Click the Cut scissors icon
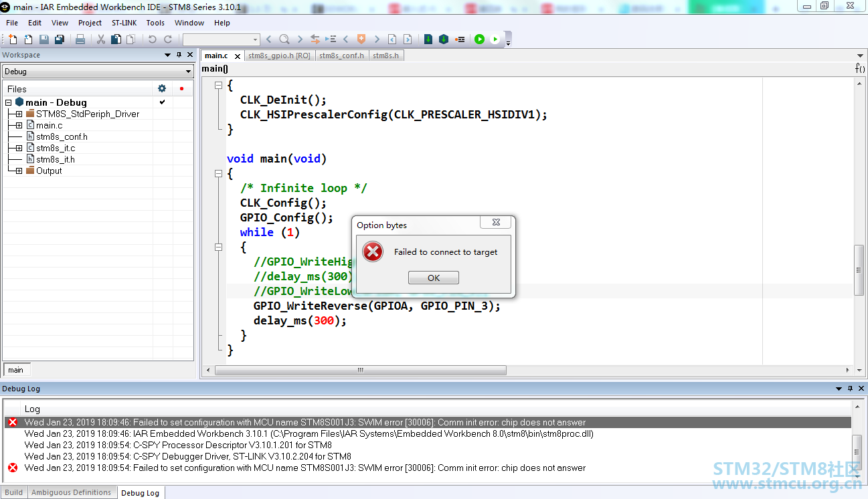This screenshot has width=868, height=499. 100,39
